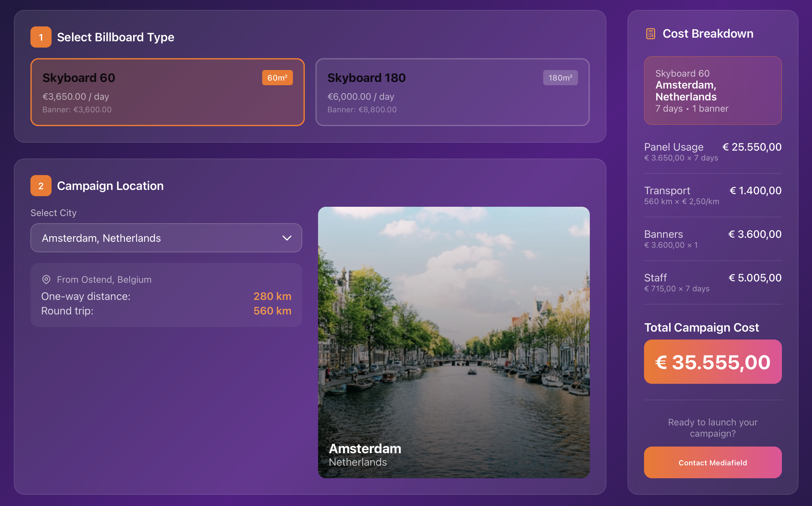Click the Transport cost line
Viewport: 812px width, 506px height.
[x=712, y=195]
